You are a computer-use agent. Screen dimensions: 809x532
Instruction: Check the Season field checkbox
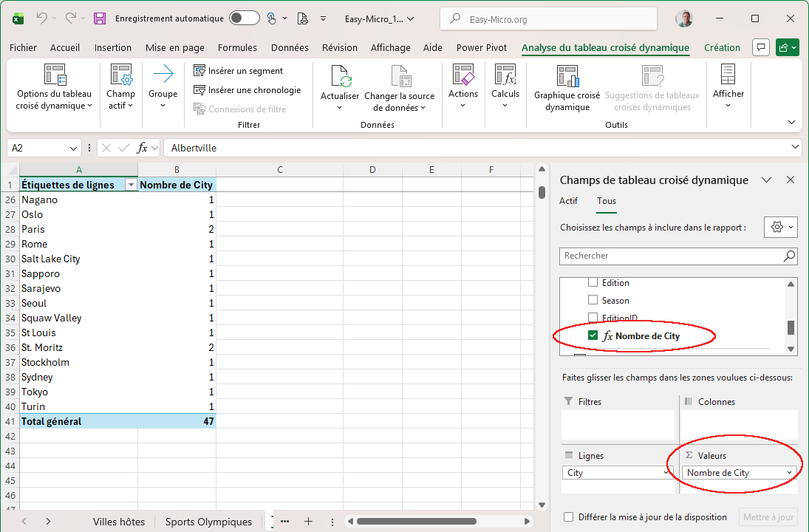coord(593,301)
